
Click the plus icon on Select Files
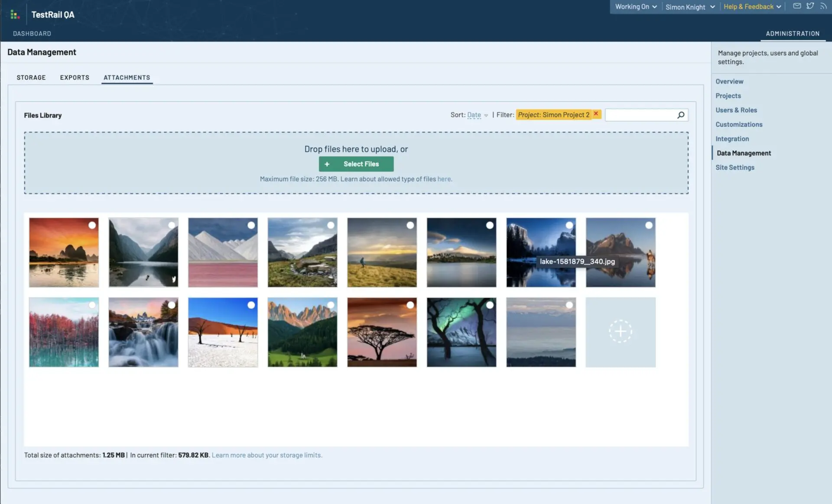tap(327, 164)
